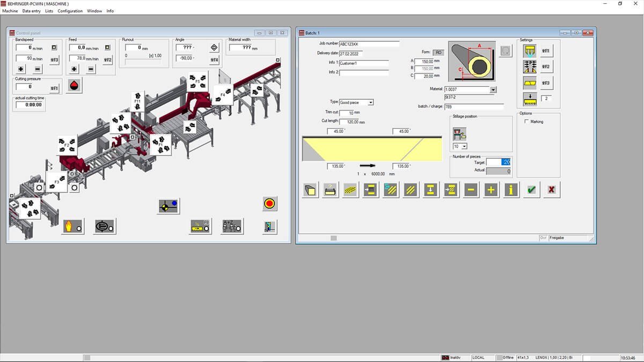
Task: Click the bundle cutting icon in Batch toolbar
Action: [x=350, y=189]
